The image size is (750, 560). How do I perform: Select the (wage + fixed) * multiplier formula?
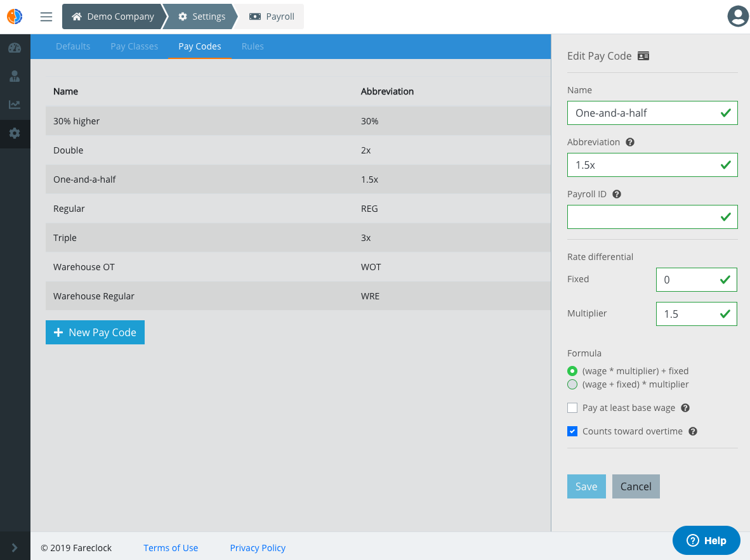572,384
